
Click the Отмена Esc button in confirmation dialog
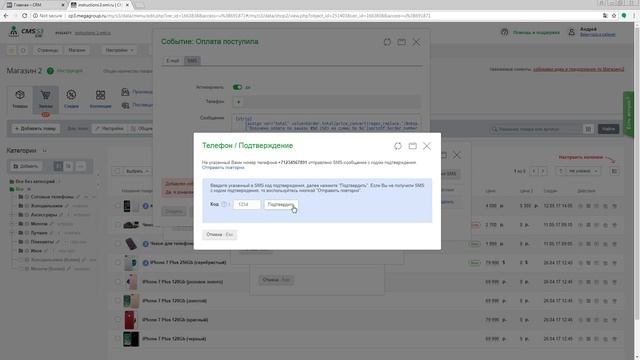click(x=220, y=235)
